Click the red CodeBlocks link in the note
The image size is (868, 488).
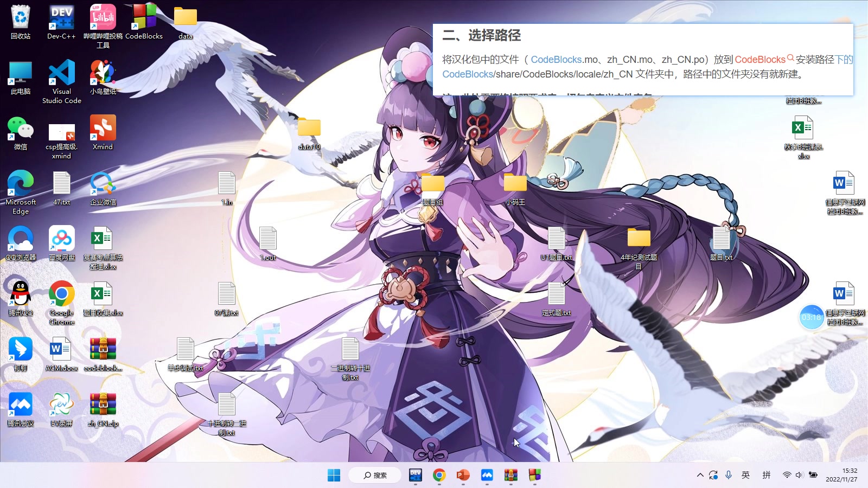coord(760,60)
